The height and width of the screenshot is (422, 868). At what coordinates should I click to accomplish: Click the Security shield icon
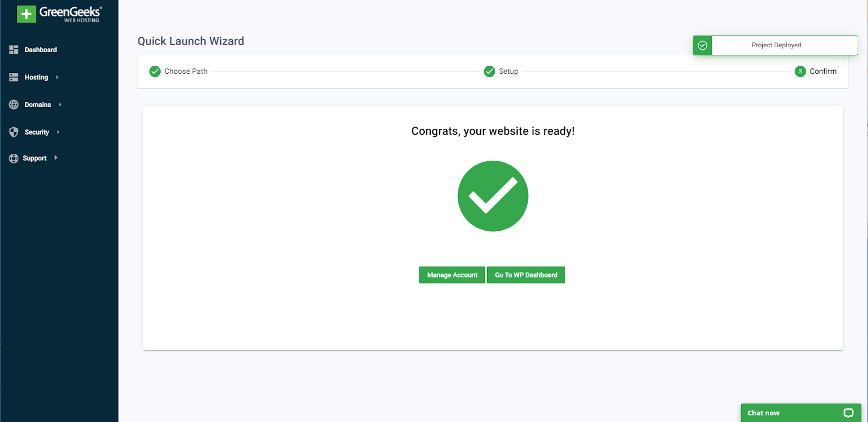(14, 132)
